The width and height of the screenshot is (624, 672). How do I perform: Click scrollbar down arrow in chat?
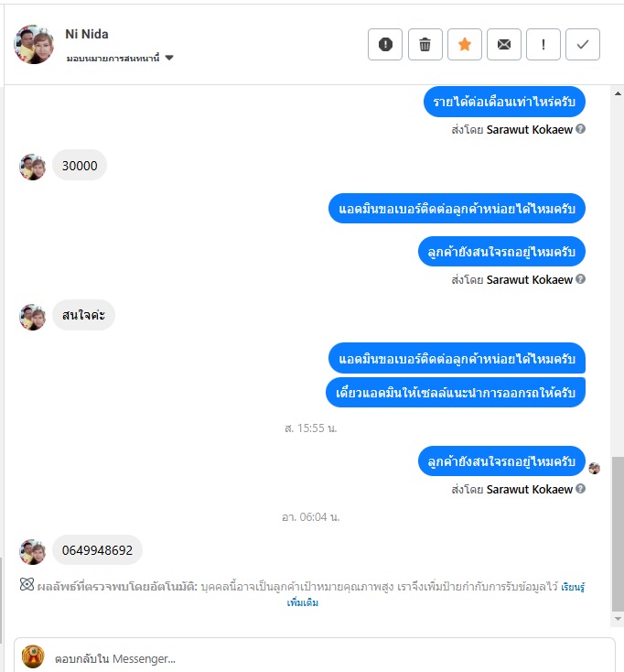pos(618,618)
